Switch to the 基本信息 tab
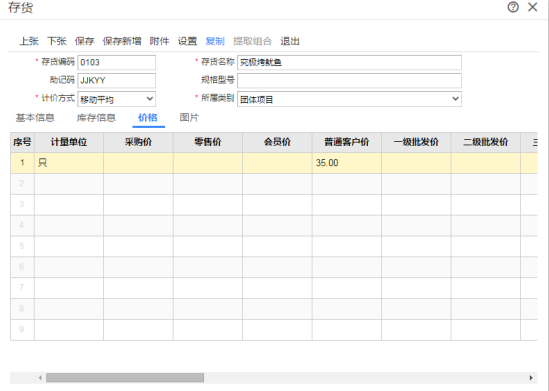Image resolution: width=549 pixels, height=391 pixels. pyautogui.click(x=35, y=118)
